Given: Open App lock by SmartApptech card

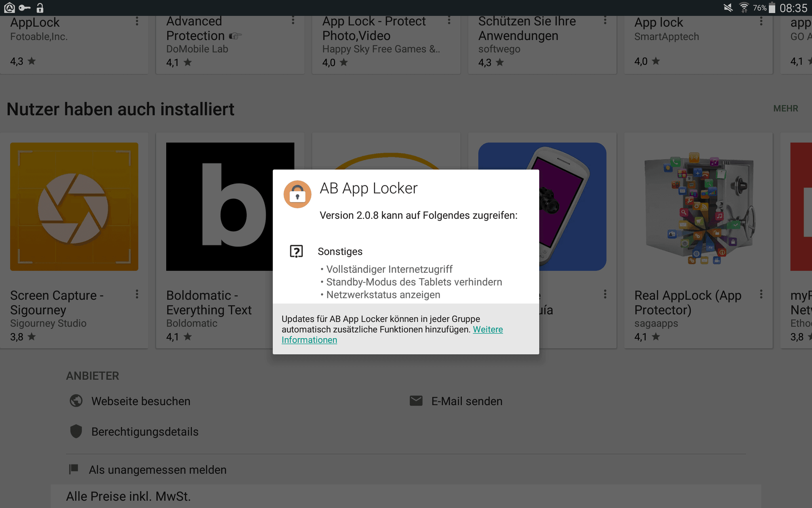Looking at the screenshot, I should click(698, 44).
